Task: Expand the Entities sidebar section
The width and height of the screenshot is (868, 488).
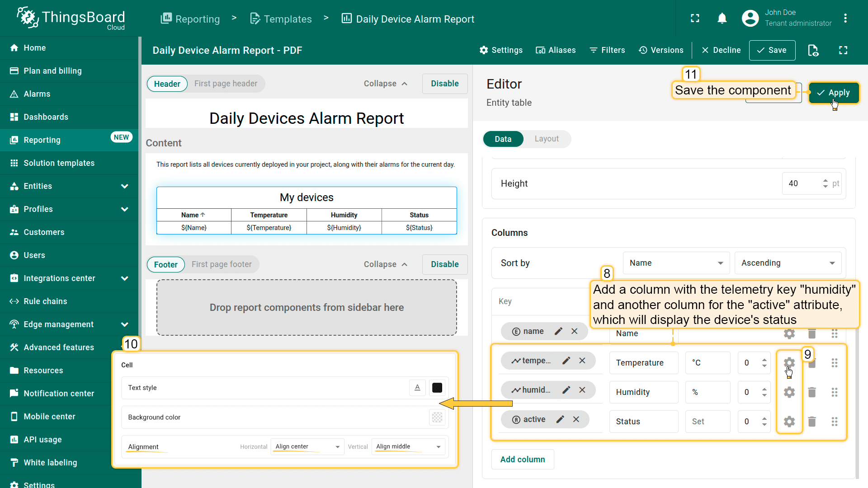Action: [x=124, y=186]
